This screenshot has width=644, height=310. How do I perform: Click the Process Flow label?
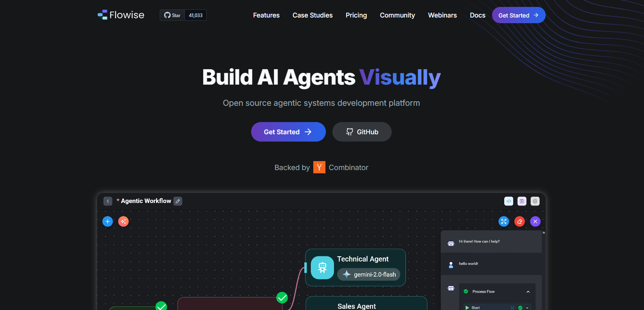(484, 292)
